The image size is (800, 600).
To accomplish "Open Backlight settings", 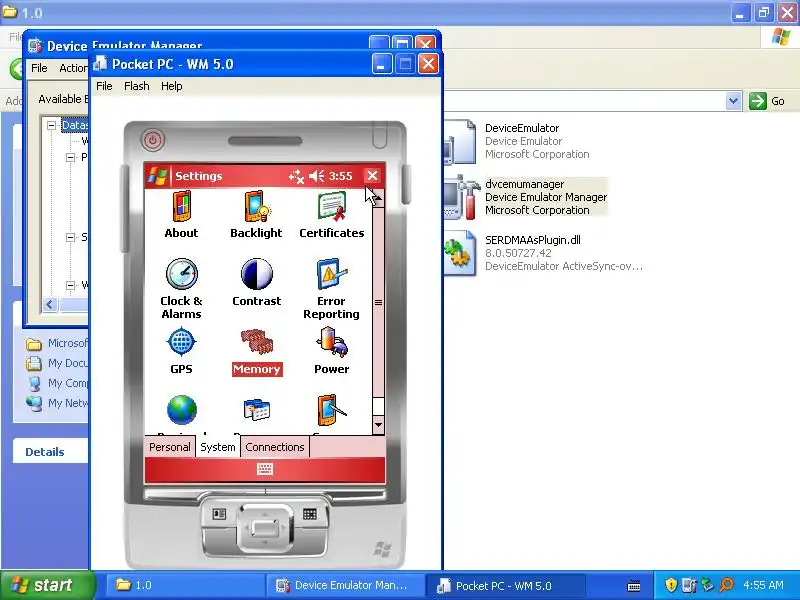I will pyautogui.click(x=256, y=214).
